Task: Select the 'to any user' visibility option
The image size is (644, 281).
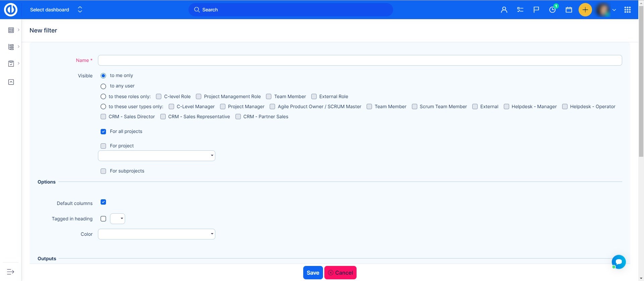Action: pos(103,86)
